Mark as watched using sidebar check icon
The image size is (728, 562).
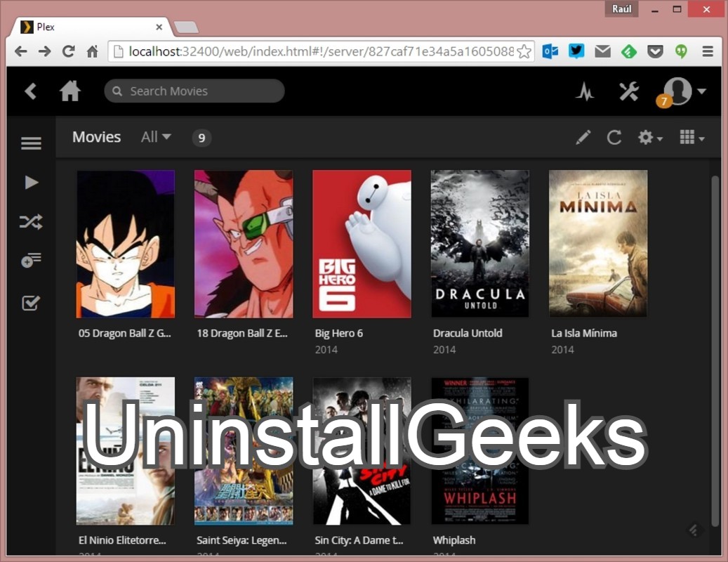31,303
